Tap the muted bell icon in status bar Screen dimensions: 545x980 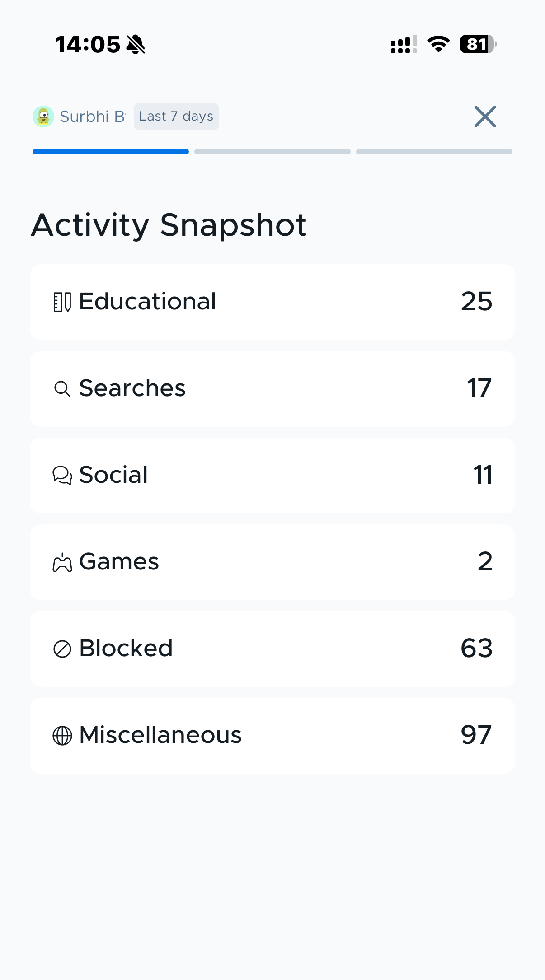coord(136,44)
